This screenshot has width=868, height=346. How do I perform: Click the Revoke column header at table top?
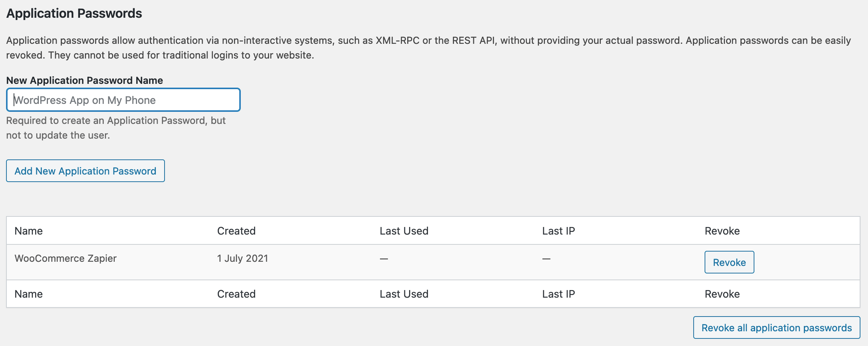coord(722,231)
